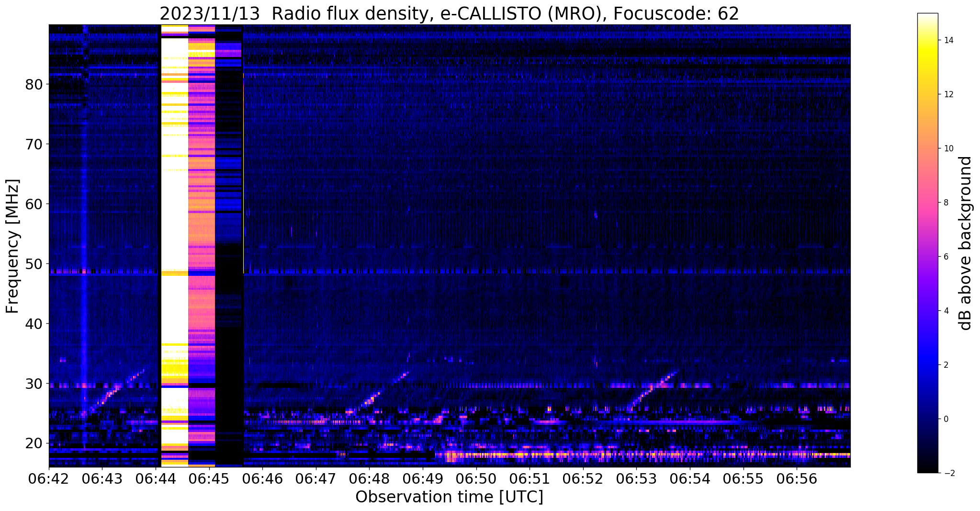This screenshot has width=980, height=511.
Task: Click the 06:42 time tick label
Action: [49, 478]
